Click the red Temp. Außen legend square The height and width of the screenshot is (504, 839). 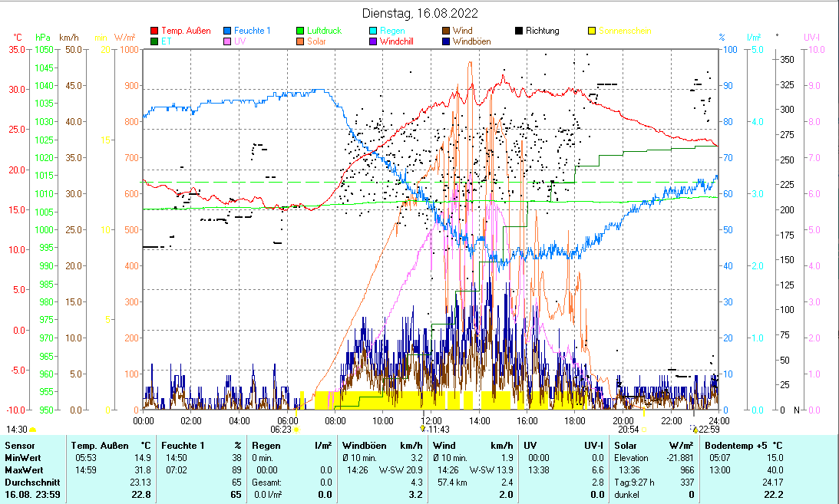(154, 31)
